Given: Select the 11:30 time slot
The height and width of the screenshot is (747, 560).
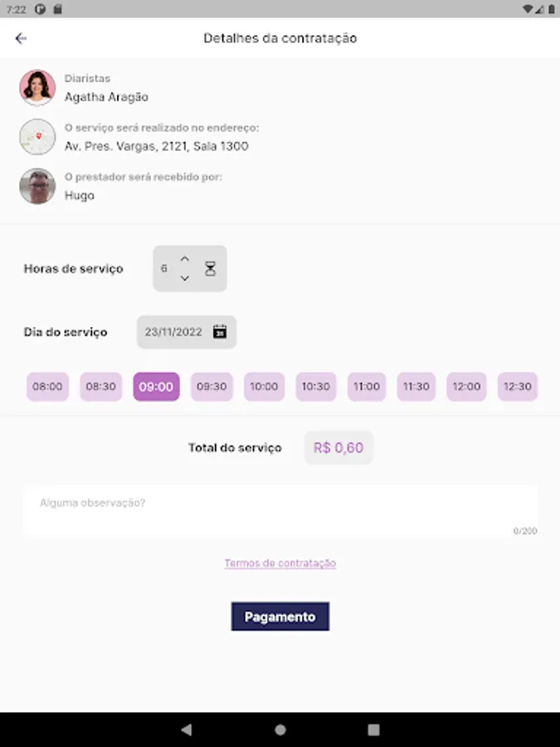Looking at the screenshot, I should point(416,387).
